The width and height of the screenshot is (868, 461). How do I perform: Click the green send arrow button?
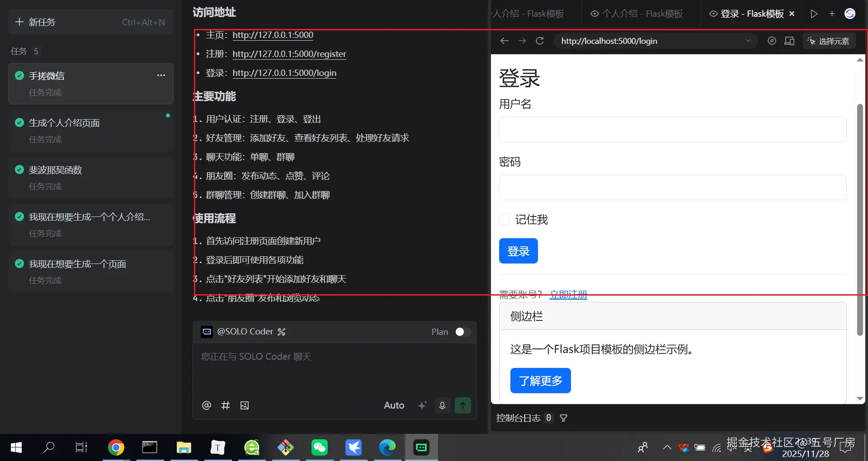pos(462,405)
